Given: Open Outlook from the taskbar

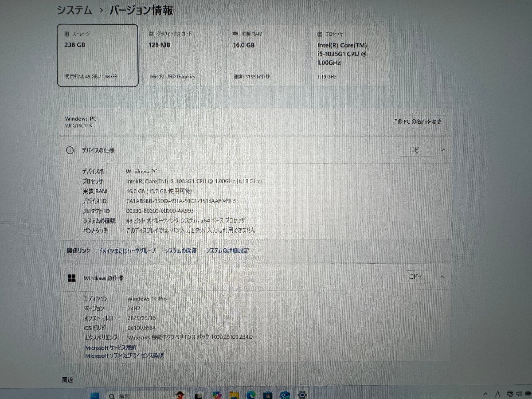Looking at the screenshot, I should tap(285, 395).
